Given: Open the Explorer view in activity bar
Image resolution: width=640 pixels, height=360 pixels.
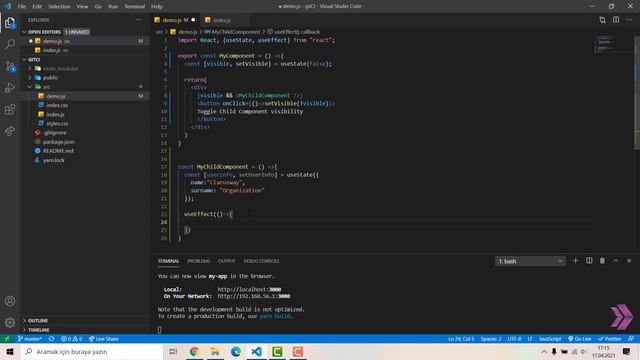Looking at the screenshot, I should coord(10,23).
